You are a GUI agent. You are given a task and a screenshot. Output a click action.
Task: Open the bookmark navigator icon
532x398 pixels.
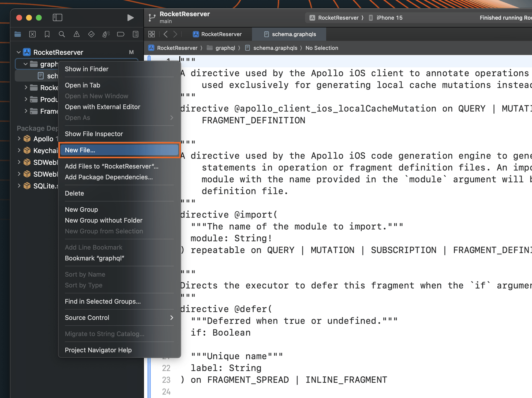click(47, 34)
